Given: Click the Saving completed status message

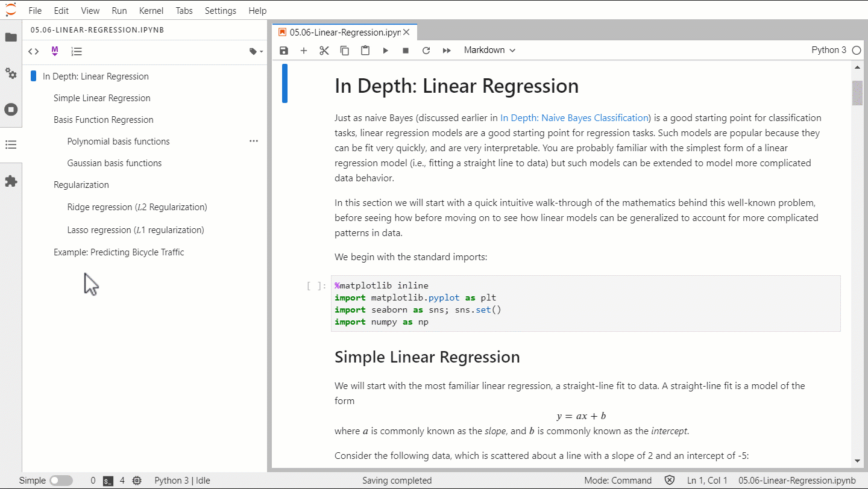Looking at the screenshot, I should 397,481.
